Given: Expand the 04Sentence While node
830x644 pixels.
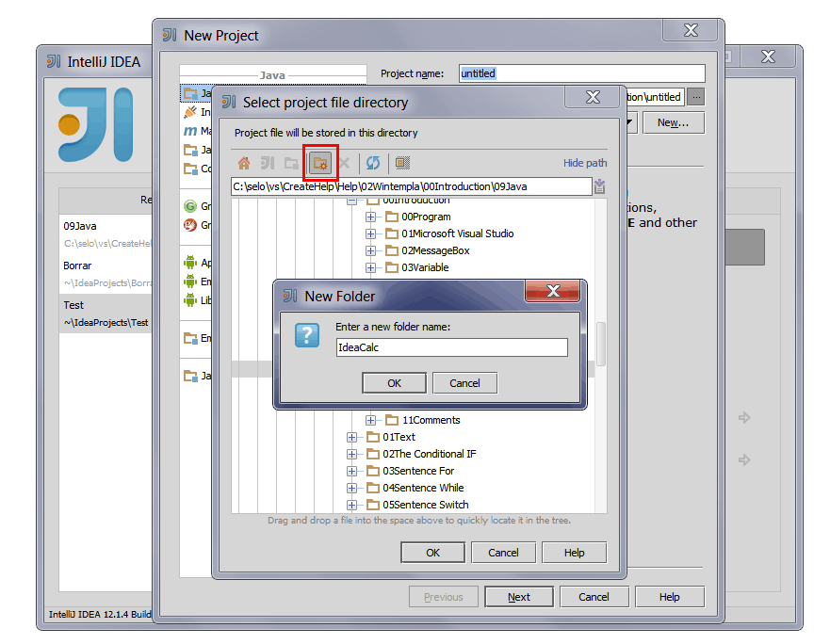Looking at the screenshot, I should [x=351, y=488].
